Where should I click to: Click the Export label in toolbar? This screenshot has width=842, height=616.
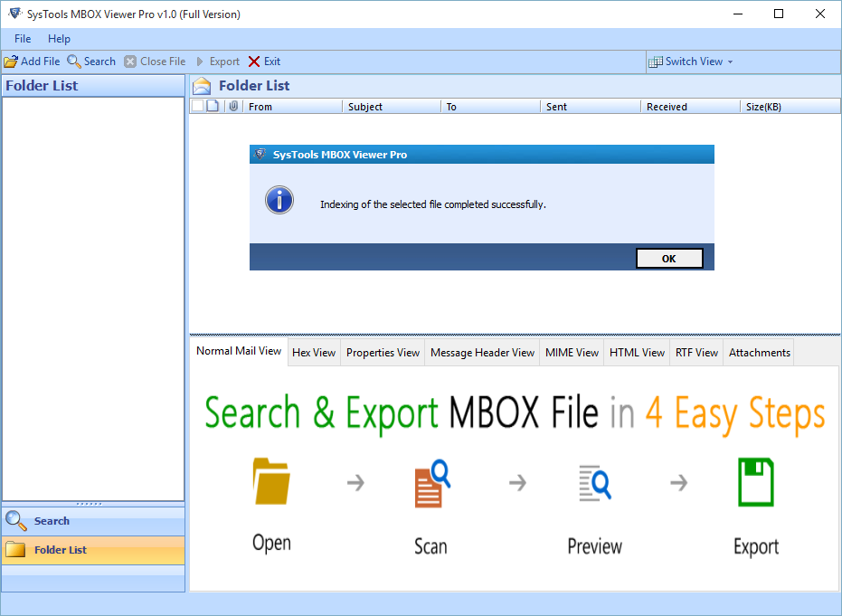[x=224, y=62]
